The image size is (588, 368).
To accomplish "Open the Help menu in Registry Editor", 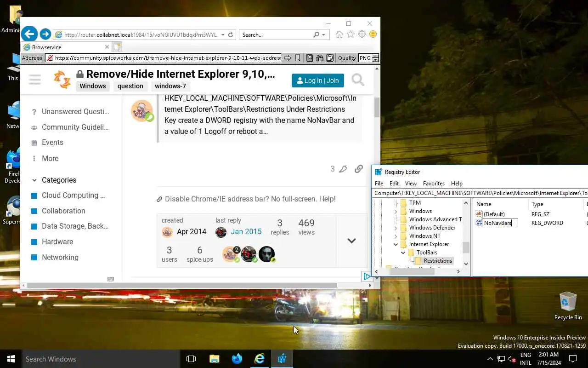I will click(x=457, y=183).
